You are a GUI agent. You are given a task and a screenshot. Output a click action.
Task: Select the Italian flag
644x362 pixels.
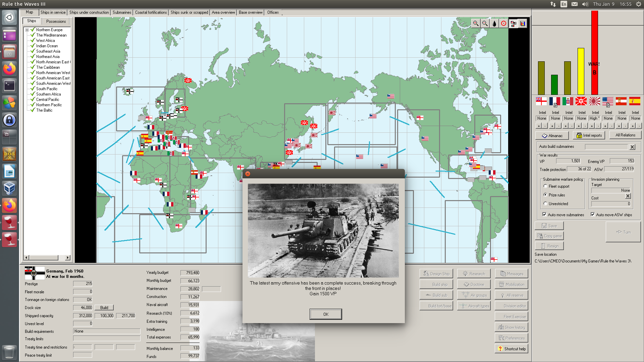(x=568, y=101)
